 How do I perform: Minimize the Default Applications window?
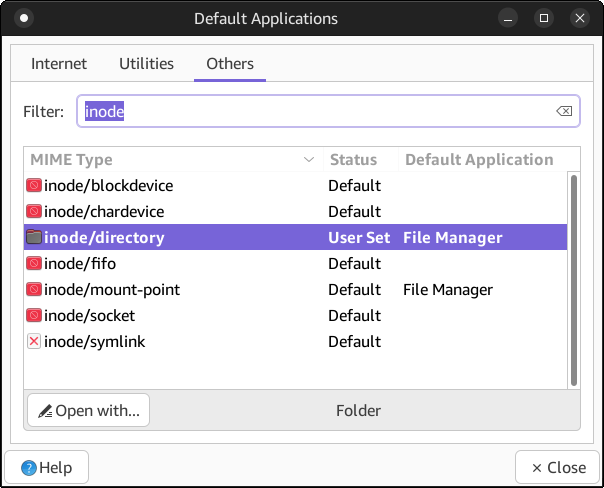coord(508,18)
